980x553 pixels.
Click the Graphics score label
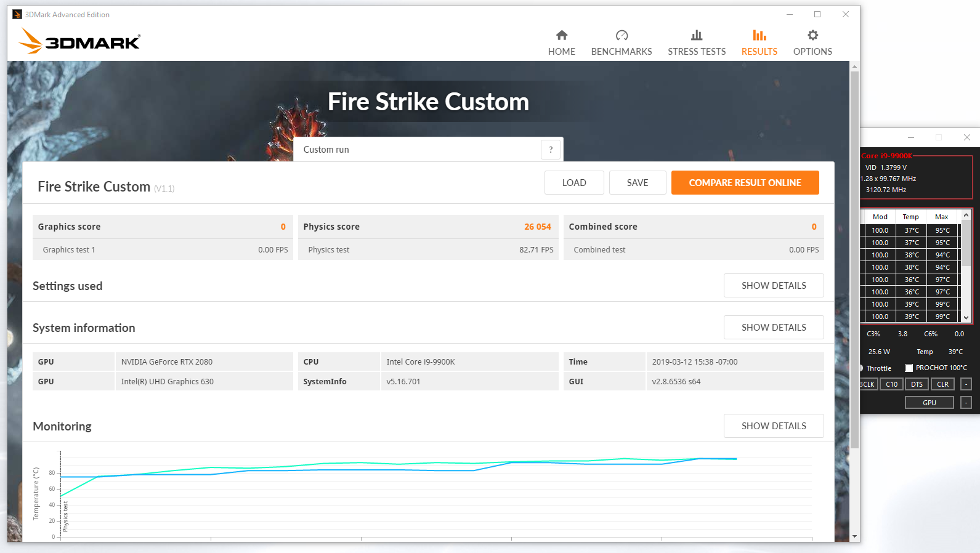click(69, 227)
